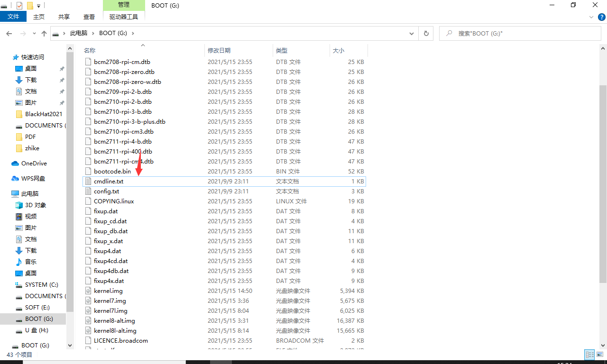Open Explorer help icon
The height and width of the screenshot is (364, 607).
601,17
